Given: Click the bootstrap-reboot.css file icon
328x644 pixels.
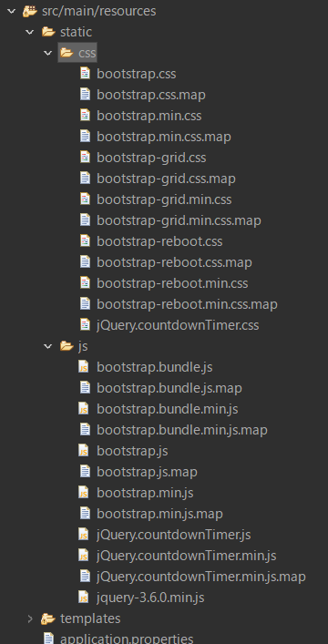Looking at the screenshot, I should coord(85,241).
